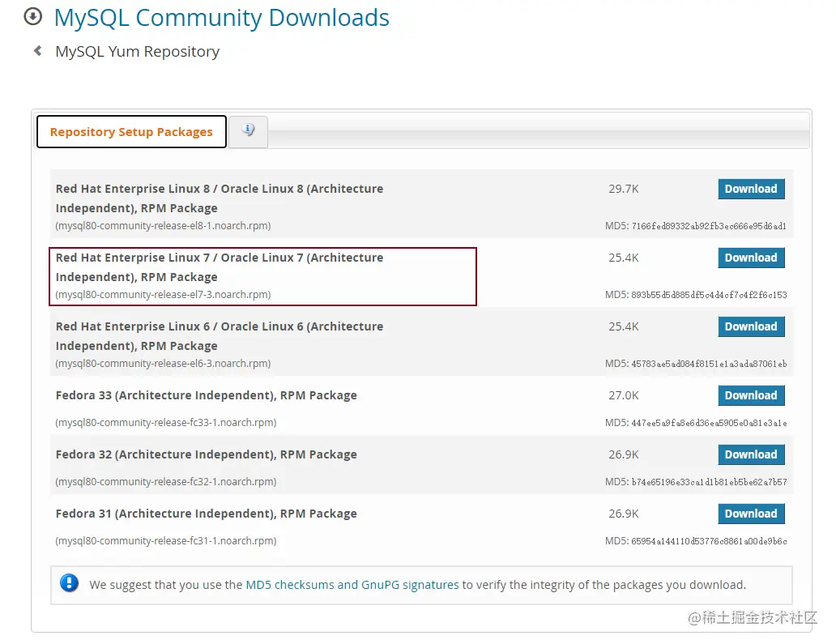The width and height of the screenshot is (836, 644).
Task: Go to MySQL Yum Repository breadcrumb
Action: pyautogui.click(x=138, y=51)
